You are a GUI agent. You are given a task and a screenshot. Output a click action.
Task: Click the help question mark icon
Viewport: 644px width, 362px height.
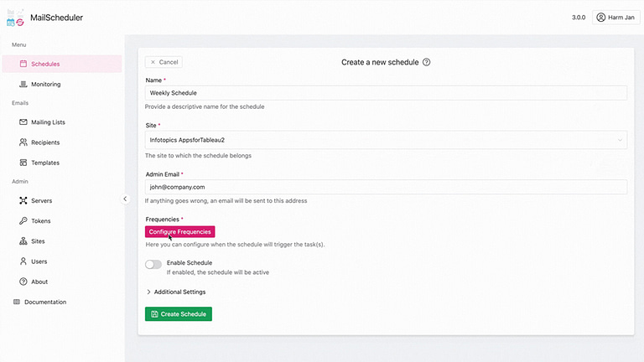coord(427,62)
